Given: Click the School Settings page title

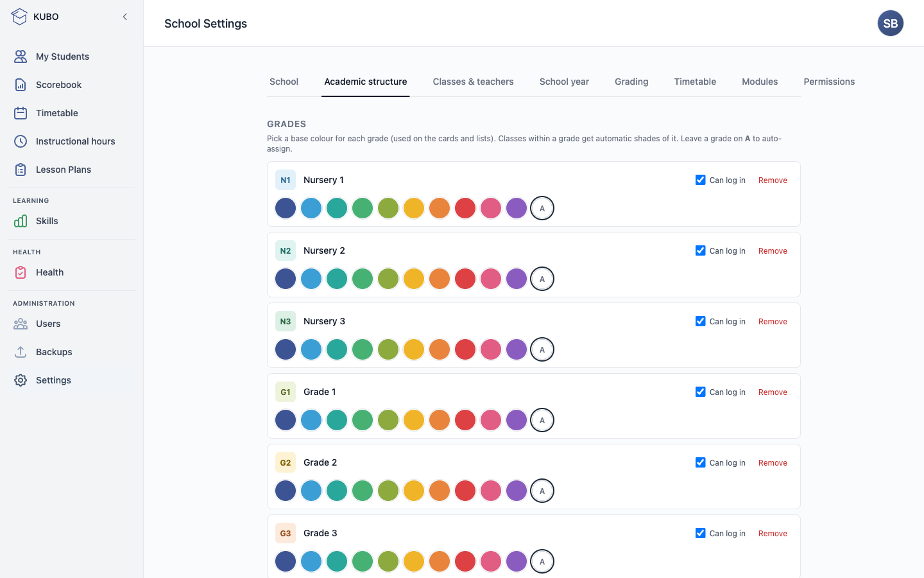Looking at the screenshot, I should [x=205, y=23].
